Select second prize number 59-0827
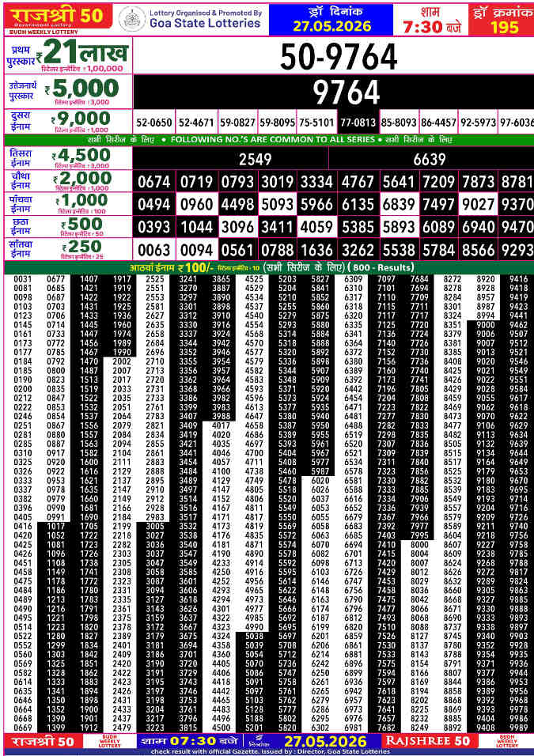The width and height of the screenshot is (534, 756). pyautogui.click(x=238, y=123)
